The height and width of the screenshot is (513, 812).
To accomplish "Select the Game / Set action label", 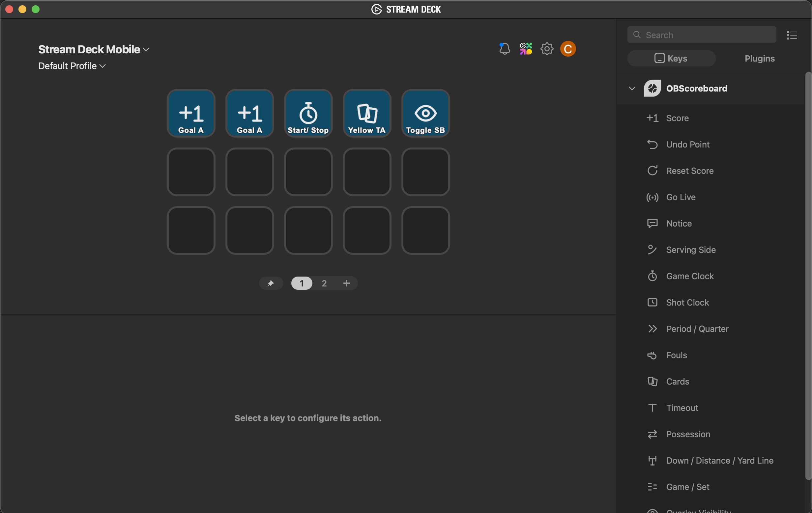I will 688,487.
